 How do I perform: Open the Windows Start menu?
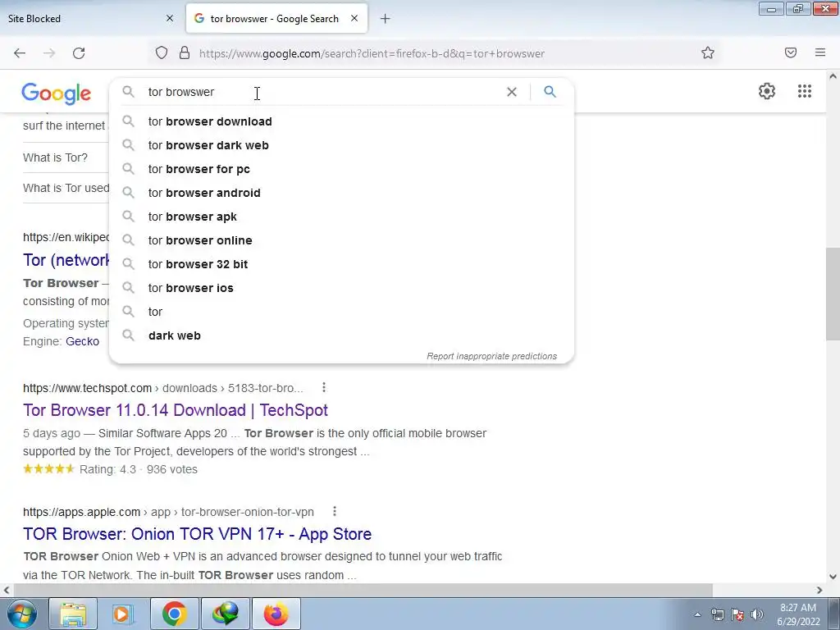[21, 614]
